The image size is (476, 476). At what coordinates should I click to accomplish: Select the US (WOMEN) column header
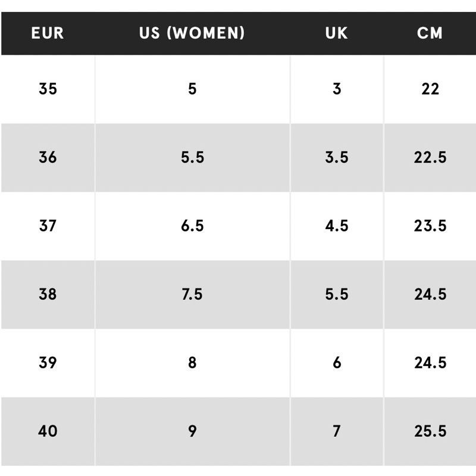coord(192,33)
